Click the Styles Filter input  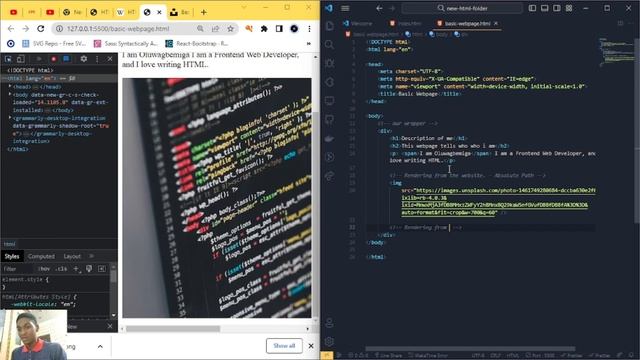(x=17, y=269)
